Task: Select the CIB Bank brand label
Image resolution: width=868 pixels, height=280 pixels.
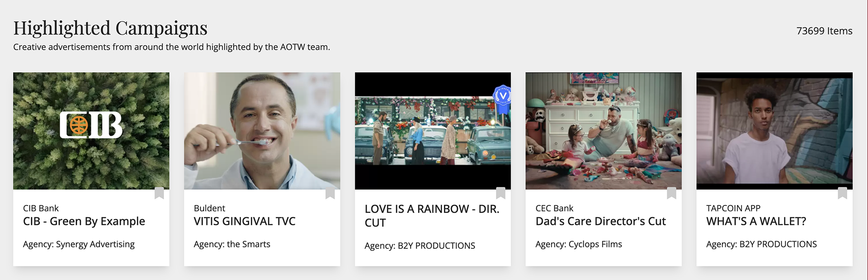Action: click(41, 208)
